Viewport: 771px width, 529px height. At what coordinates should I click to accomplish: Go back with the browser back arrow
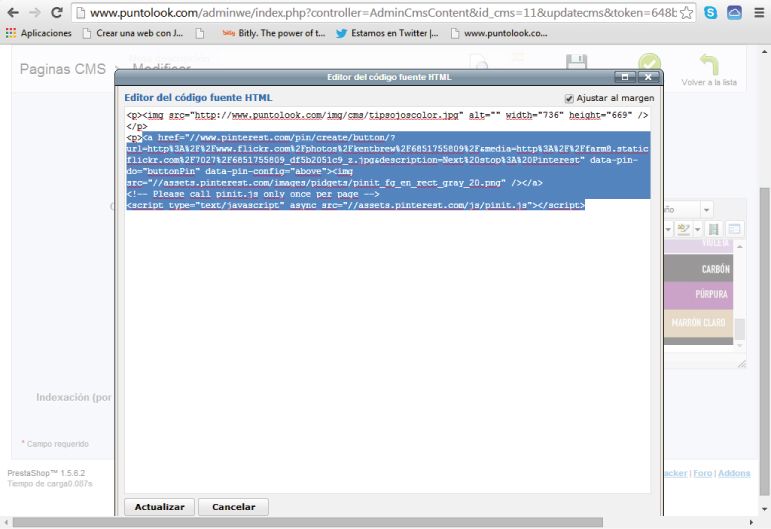pyautogui.click(x=13, y=12)
